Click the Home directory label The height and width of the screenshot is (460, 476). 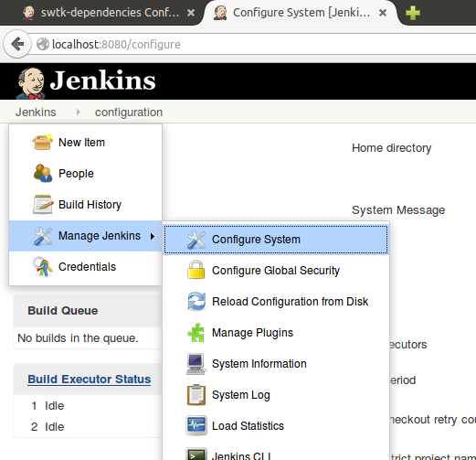coord(392,148)
